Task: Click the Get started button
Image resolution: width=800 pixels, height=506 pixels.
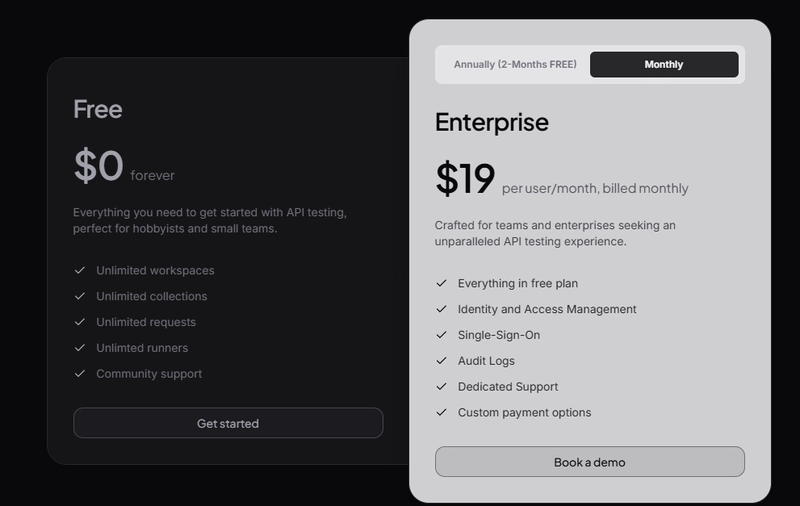Action: click(x=228, y=423)
